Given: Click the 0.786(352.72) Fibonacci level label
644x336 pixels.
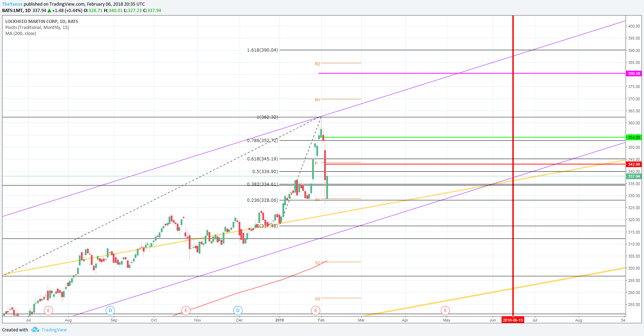Looking at the screenshot, I should click(x=263, y=141).
